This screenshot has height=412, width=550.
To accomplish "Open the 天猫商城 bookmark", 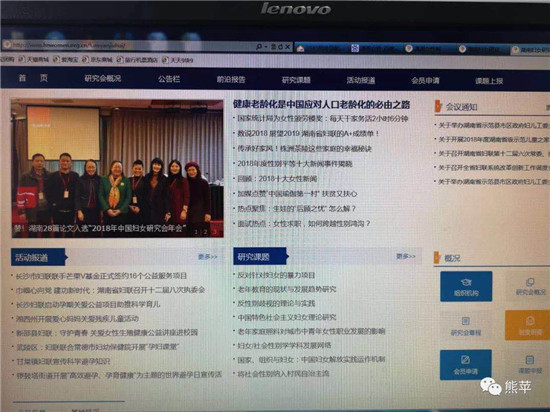I will click(34, 59).
